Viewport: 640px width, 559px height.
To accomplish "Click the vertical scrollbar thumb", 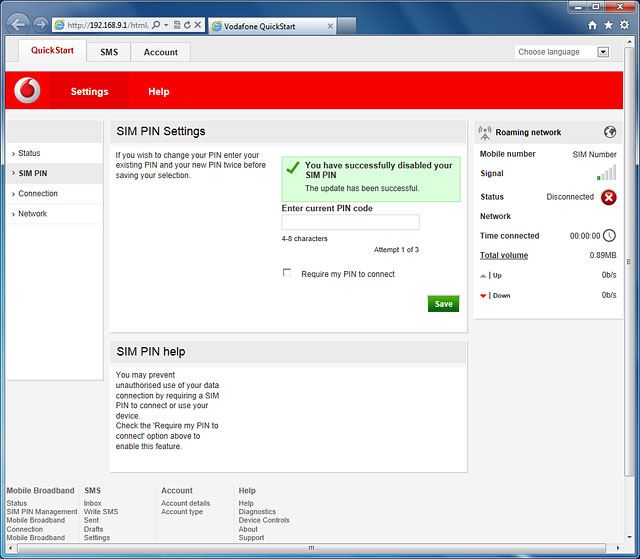I will [629, 261].
